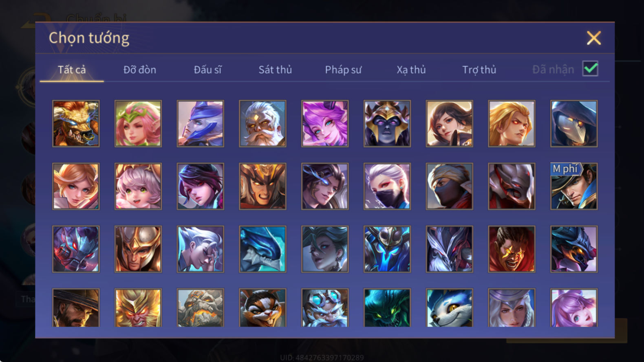
Task: Switch to the 'Đỡ đòn' tab
Action: 140,70
